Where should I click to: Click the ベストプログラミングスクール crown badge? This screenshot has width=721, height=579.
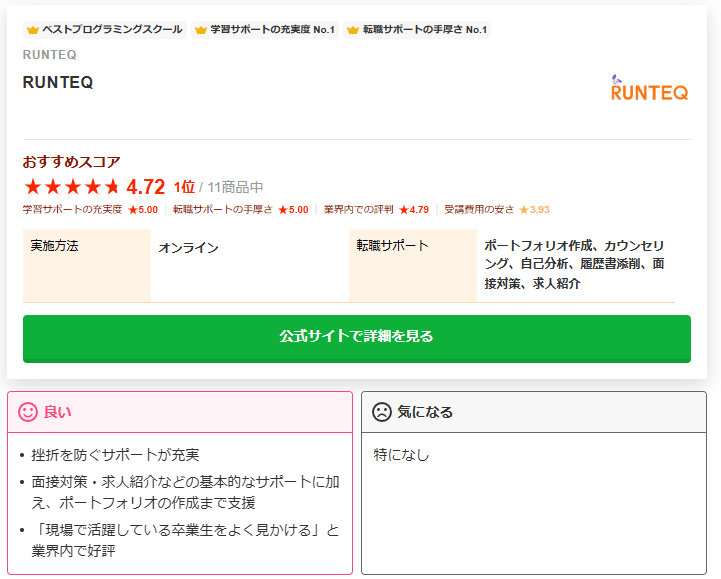[105, 30]
